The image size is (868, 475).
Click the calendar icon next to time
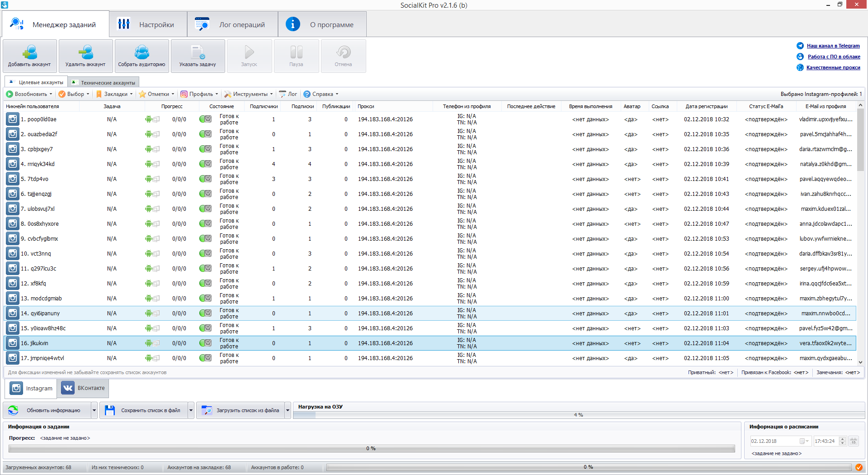coord(854,441)
